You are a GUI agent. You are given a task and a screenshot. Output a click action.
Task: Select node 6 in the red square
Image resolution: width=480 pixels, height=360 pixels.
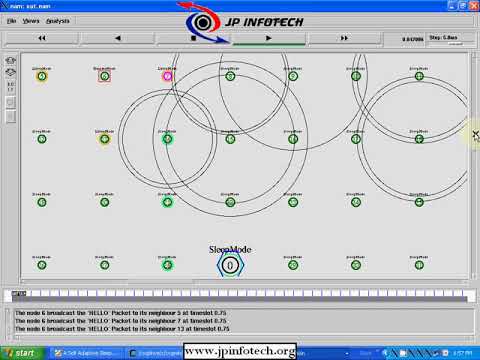pyautogui.click(x=105, y=76)
